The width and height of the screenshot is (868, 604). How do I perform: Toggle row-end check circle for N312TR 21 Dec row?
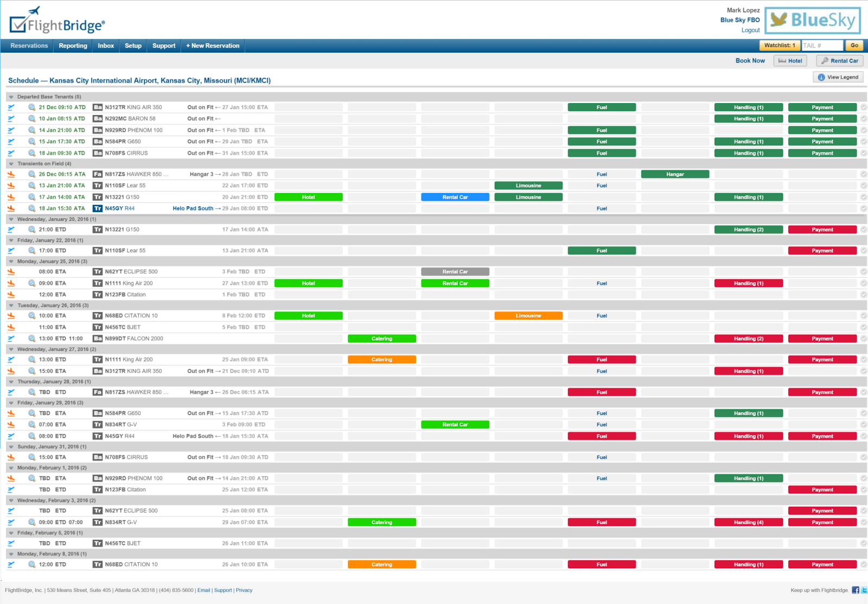[x=864, y=107]
